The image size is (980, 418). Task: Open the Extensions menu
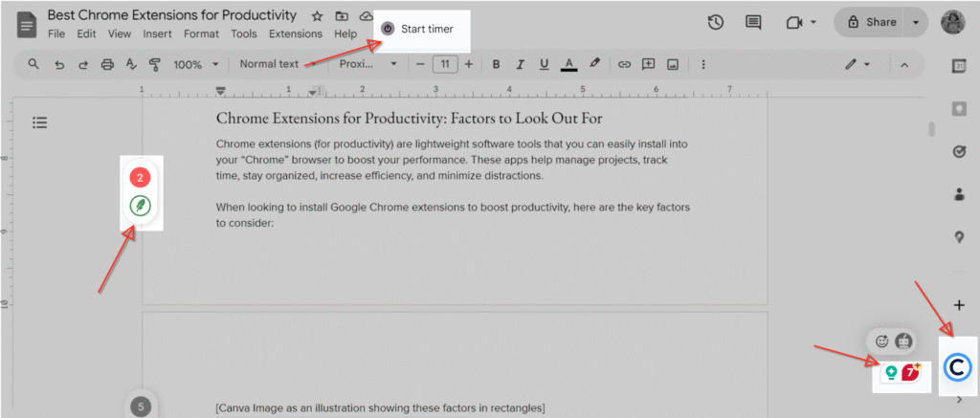(296, 33)
